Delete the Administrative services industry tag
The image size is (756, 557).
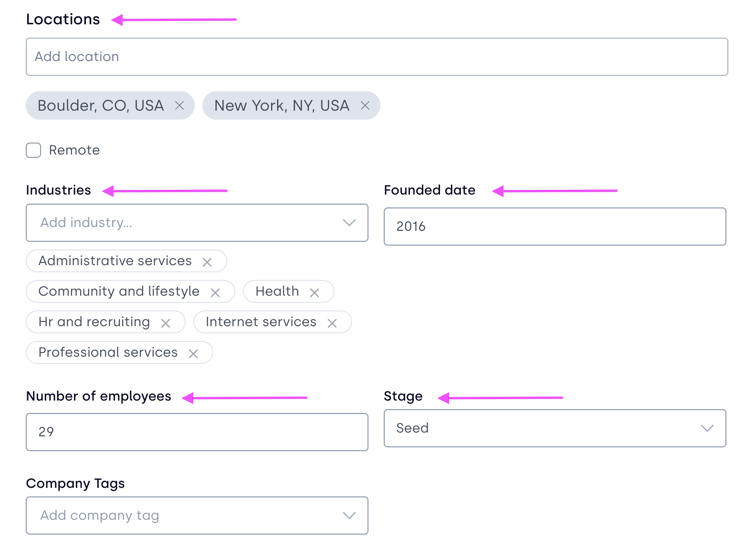tap(207, 262)
